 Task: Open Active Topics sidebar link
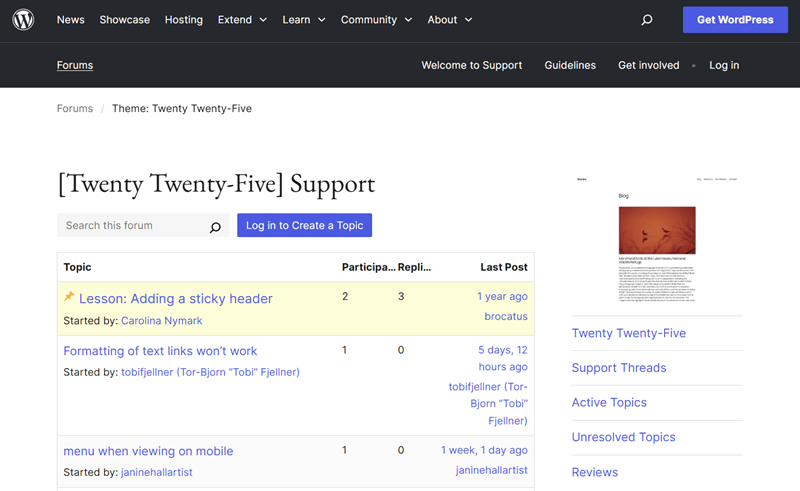609,403
